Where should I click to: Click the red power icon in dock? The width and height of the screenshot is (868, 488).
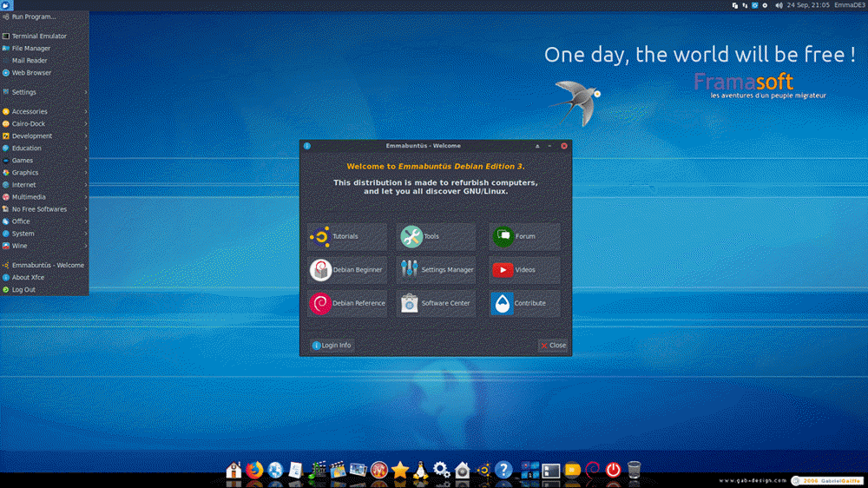click(614, 470)
